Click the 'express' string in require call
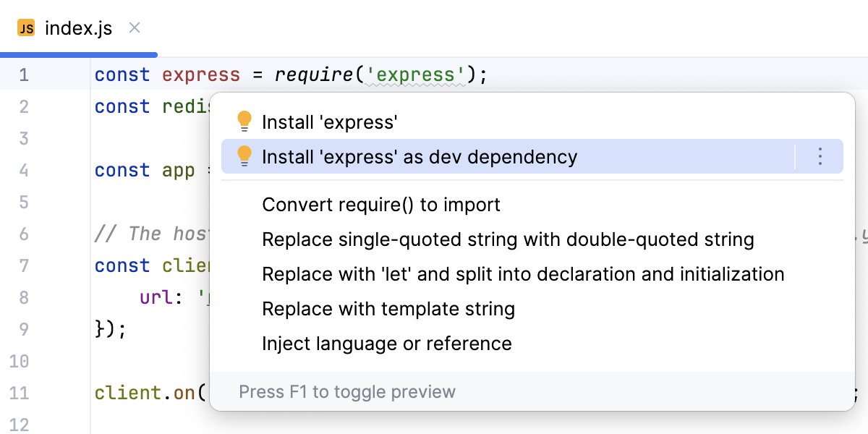The image size is (868, 434). click(416, 75)
